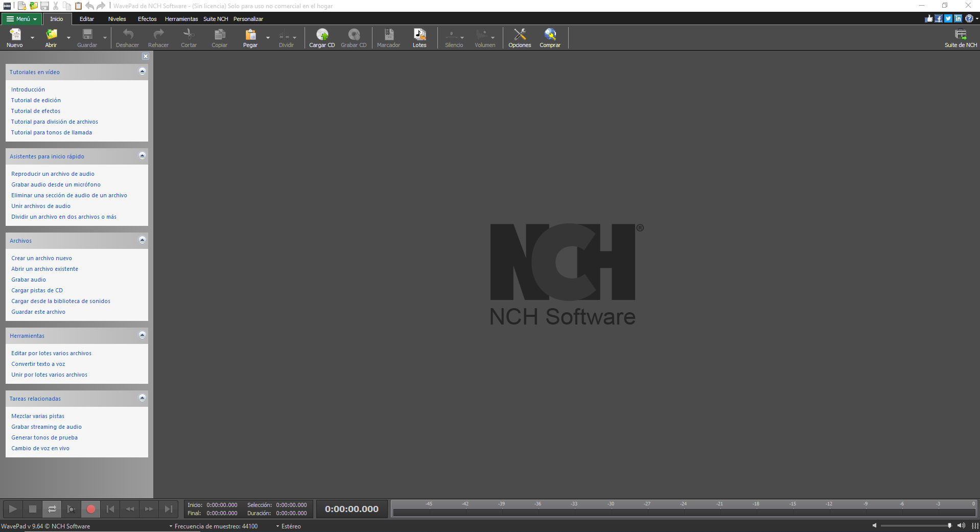This screenshot has height=532, width=980.
Task: Click Mezclar varias pistas link
Action: coord(38,416)
